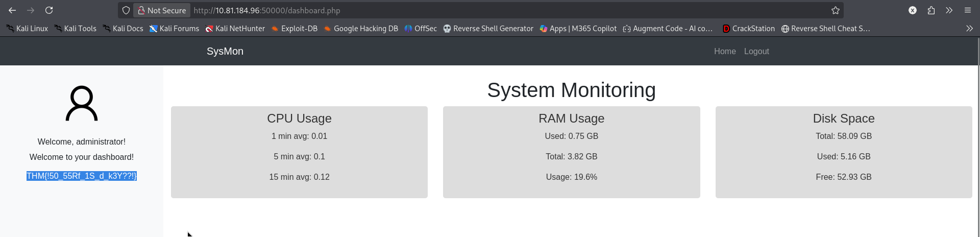Click the Free: 52.93 GB value

coord(844,177)
